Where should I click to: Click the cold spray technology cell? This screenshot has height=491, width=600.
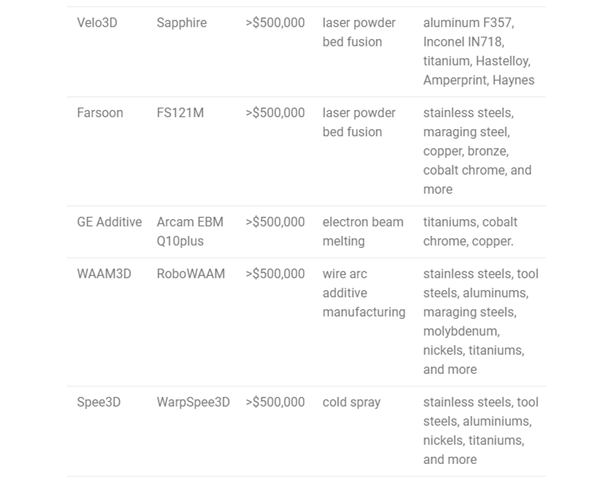tap(351, 403)
